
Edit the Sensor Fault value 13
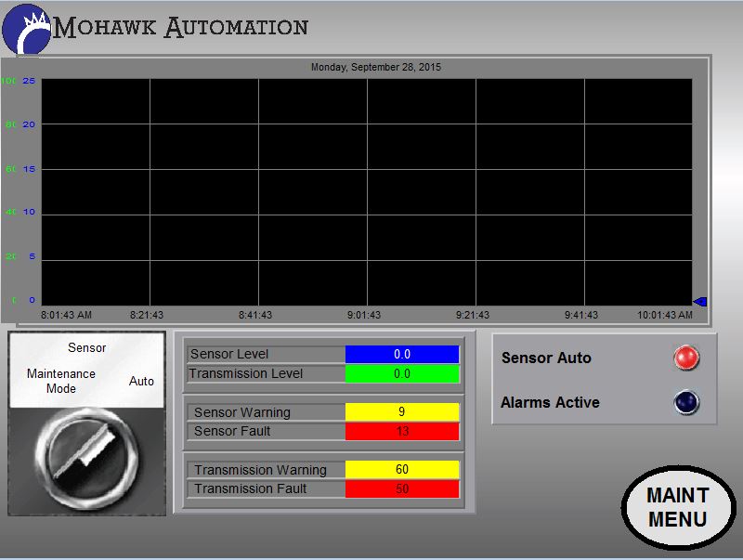coord(402,431)
